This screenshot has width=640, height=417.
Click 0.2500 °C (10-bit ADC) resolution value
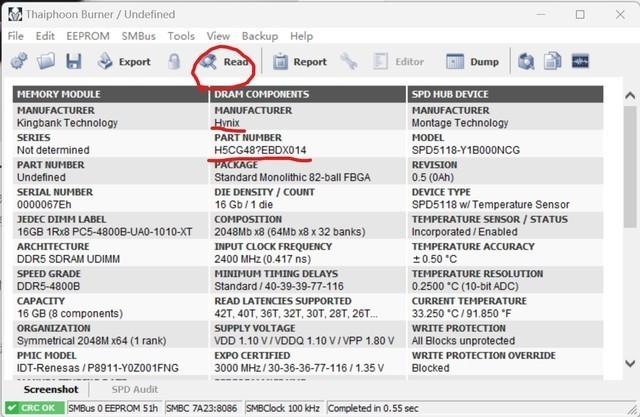[465, 286]
